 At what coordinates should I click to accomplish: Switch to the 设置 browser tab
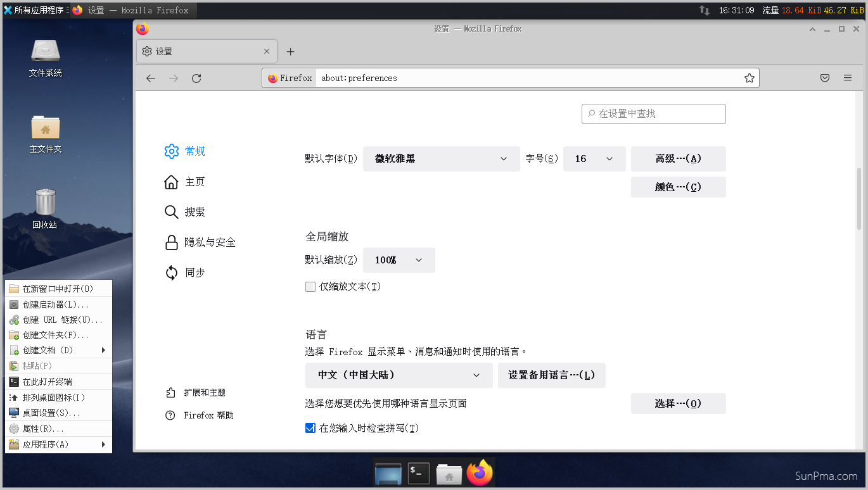tap(196, 51)
